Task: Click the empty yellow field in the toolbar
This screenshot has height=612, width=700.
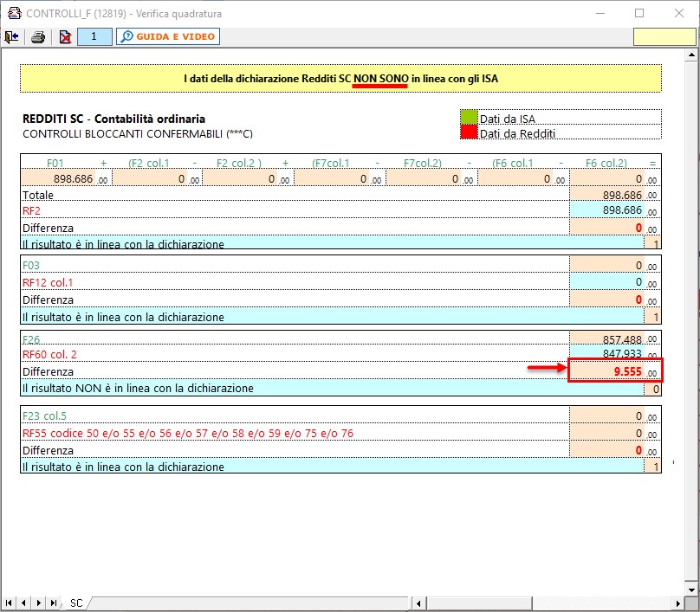Action: point(664,37)
